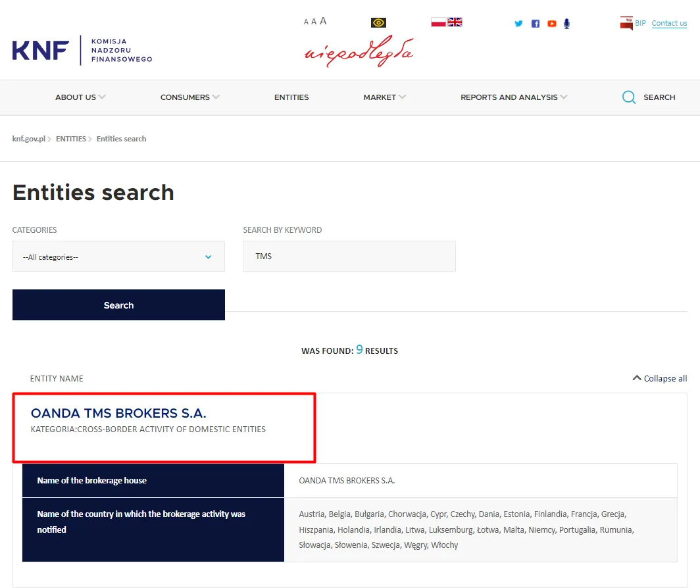Click the country brokerage activity label
Viewport: 700px width, 588px height.
(141, 522)
